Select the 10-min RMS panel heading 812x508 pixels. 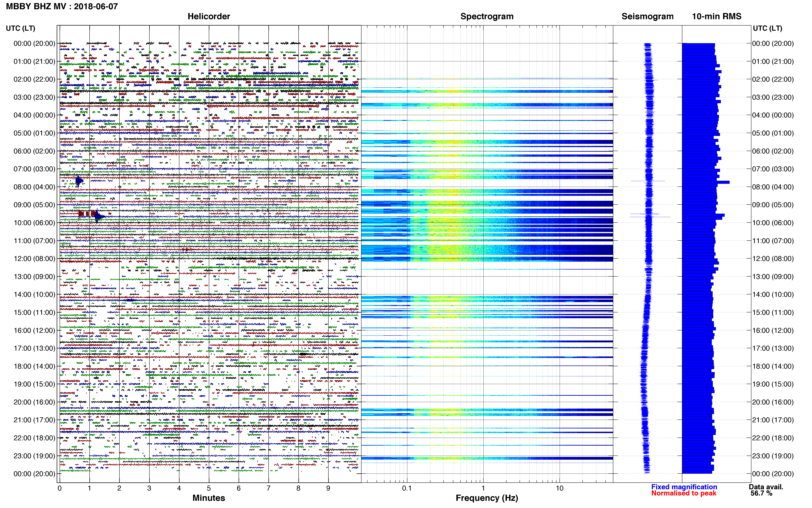717,16
